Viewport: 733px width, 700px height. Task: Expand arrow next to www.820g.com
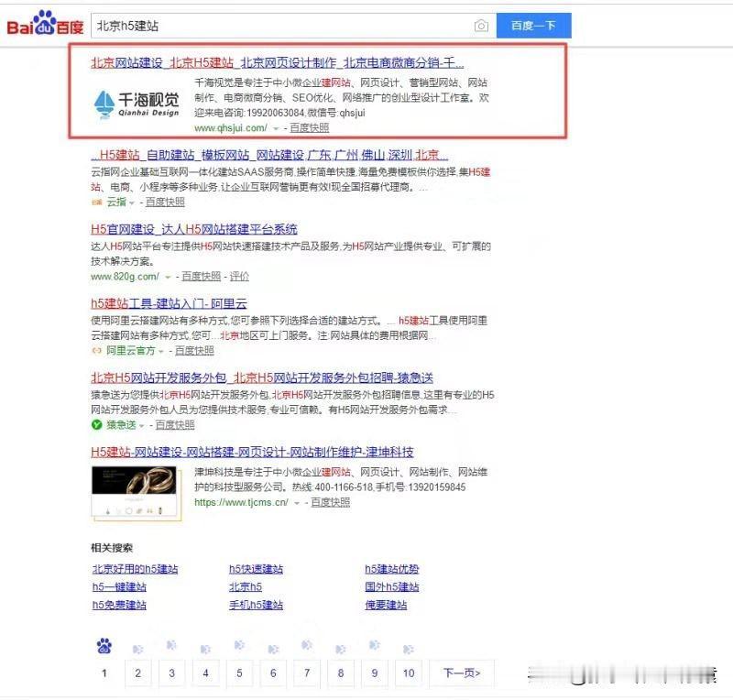[168, 278]
